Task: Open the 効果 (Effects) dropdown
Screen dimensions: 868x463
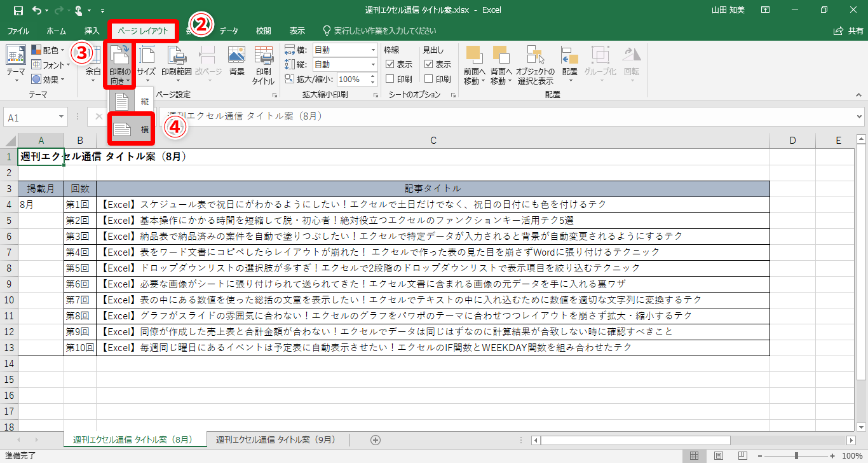Action: point(48,79)
